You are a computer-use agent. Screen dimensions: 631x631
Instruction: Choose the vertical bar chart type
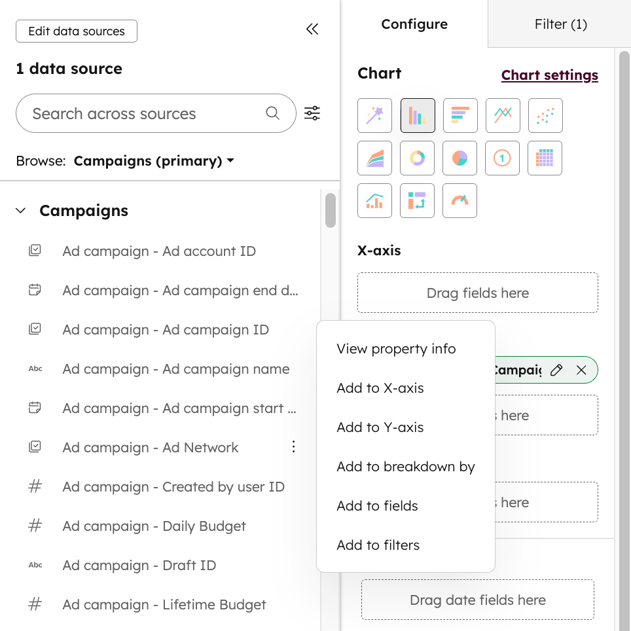click(417, 116)
